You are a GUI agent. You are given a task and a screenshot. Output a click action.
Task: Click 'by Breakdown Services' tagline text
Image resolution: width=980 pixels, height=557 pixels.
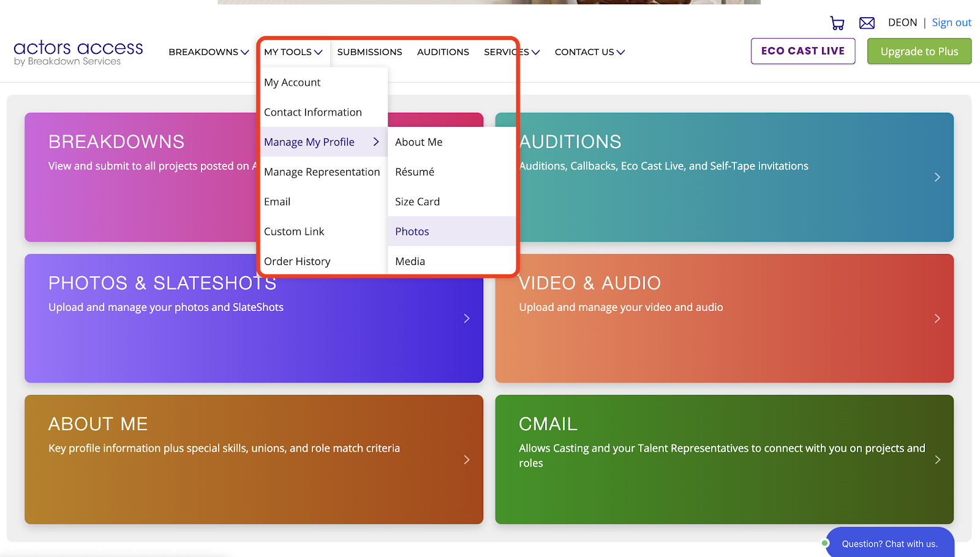pyautogui.click(x=67, y=61)
